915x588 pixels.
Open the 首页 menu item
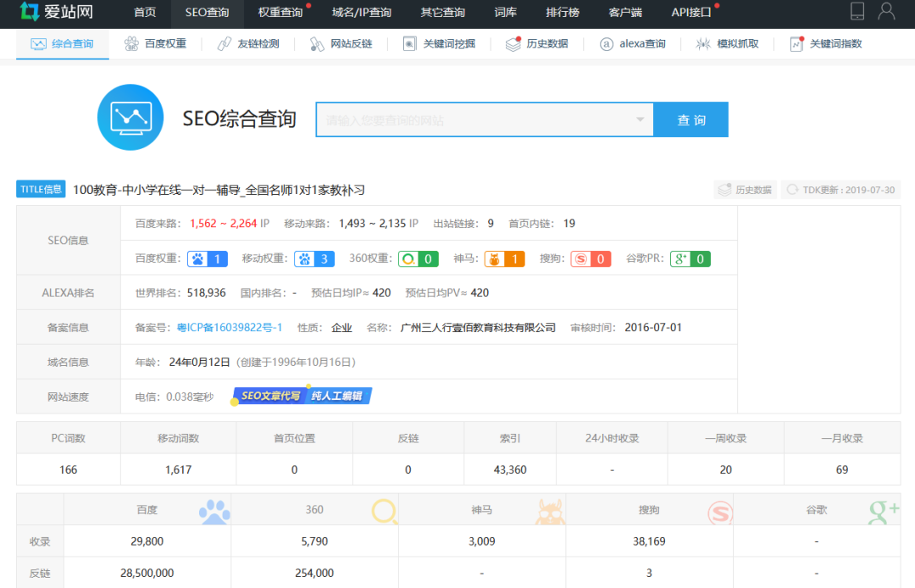[x=145, y=12]
